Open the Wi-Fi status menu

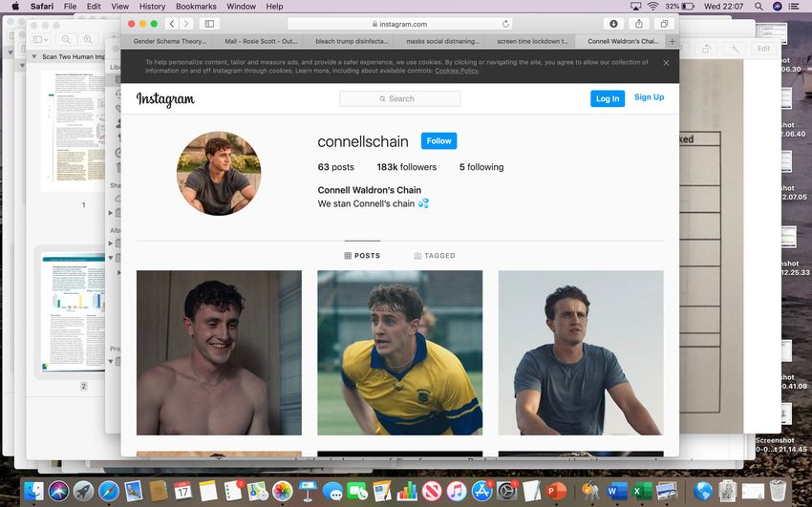tap(653, 7)
